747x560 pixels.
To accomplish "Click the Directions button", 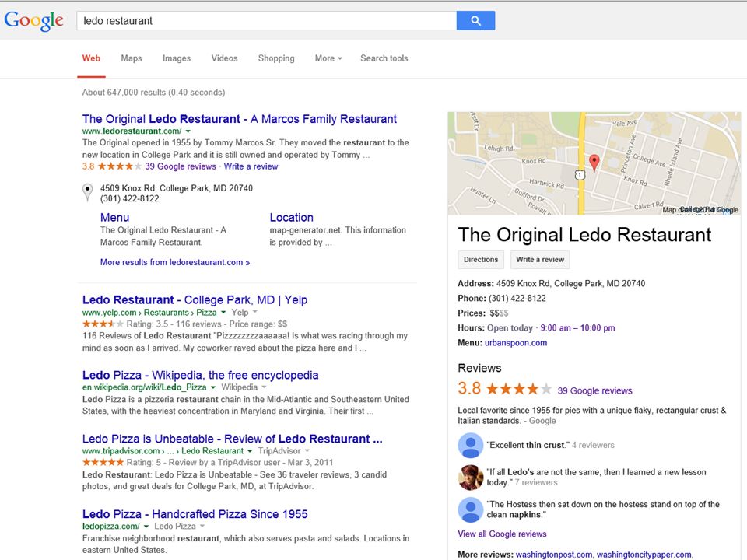I will point(481,260).
